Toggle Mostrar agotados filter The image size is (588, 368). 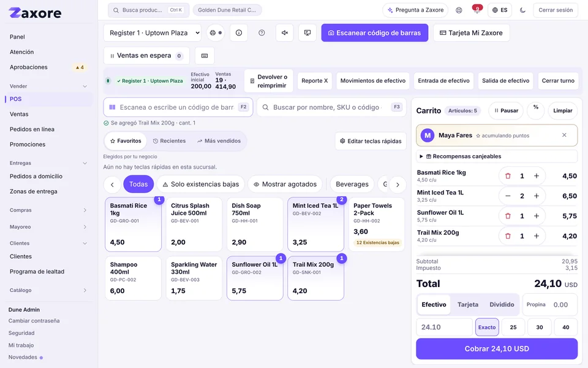285,184
